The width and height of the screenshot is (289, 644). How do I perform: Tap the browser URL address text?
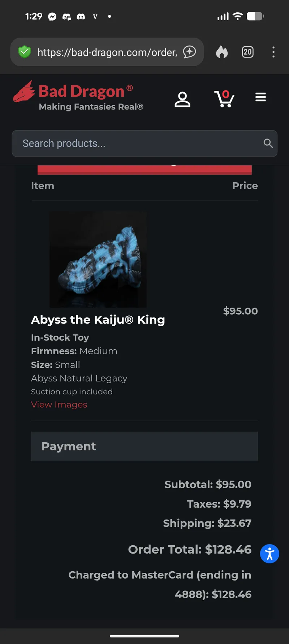[x=107, y=52]
